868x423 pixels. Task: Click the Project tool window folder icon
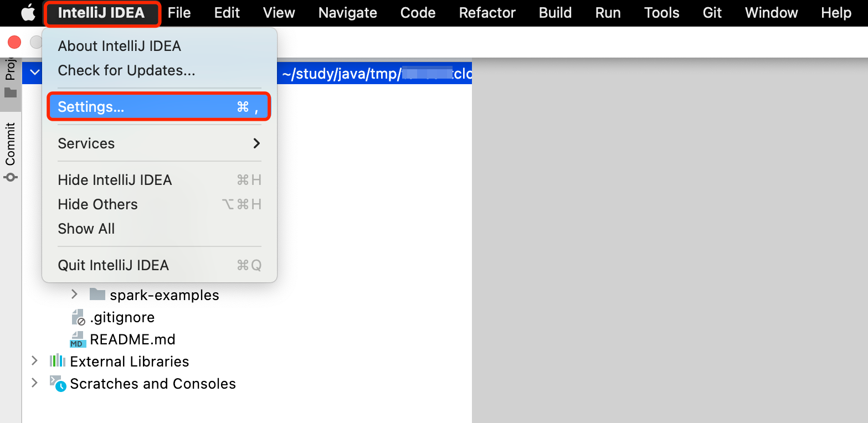point(11,92)
